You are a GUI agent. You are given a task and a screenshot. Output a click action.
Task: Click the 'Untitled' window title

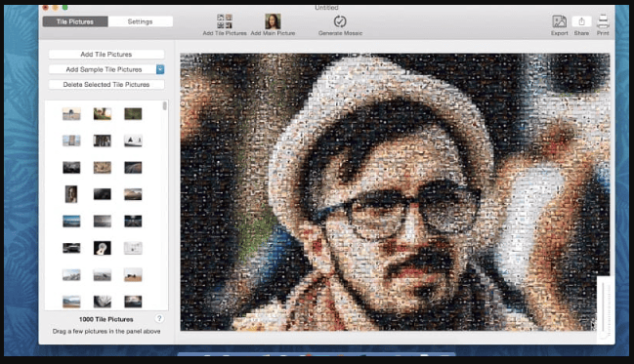tap(326, 8)
